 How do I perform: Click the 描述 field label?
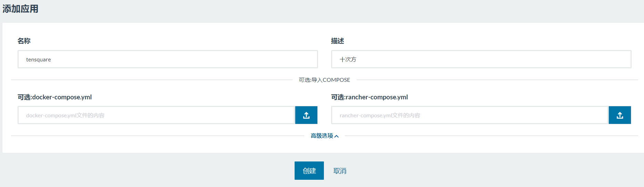coord(338,41)
